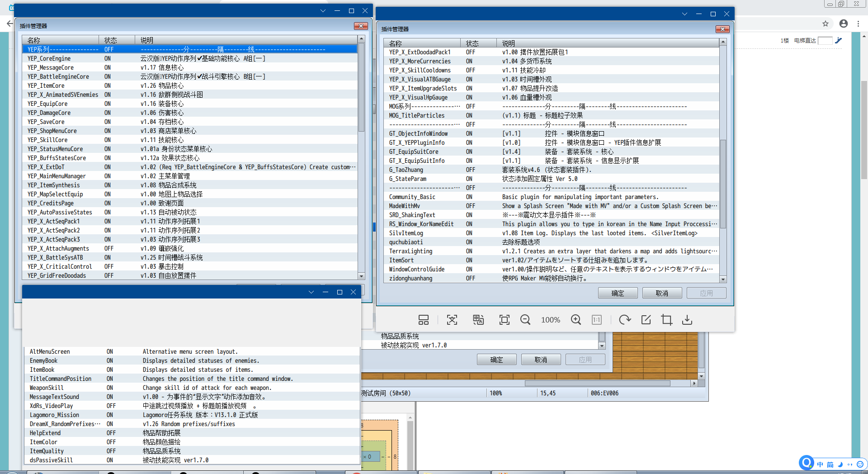Toggle the input method's 中 Chinese/English mode
868x474 pixels.
(820, 465)
